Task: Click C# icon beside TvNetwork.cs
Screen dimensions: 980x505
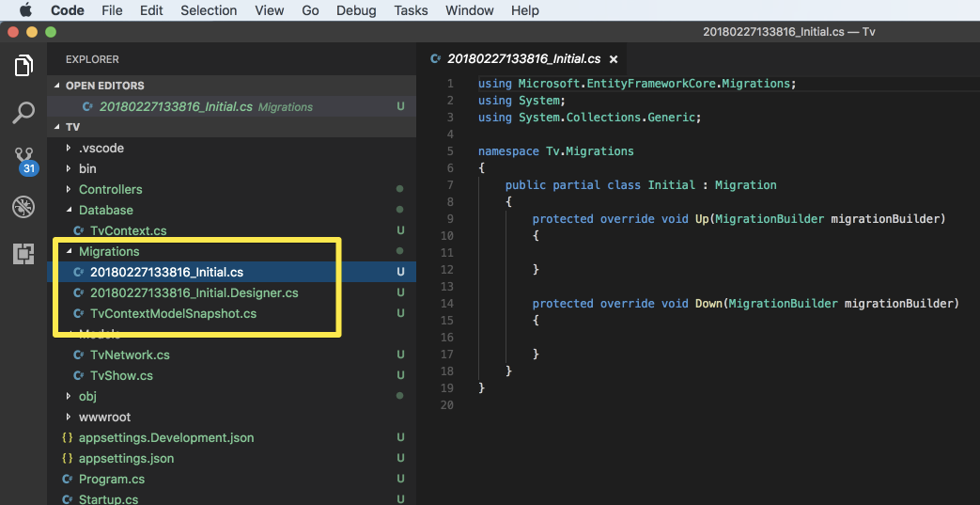Action: click(x=79, y=355)
